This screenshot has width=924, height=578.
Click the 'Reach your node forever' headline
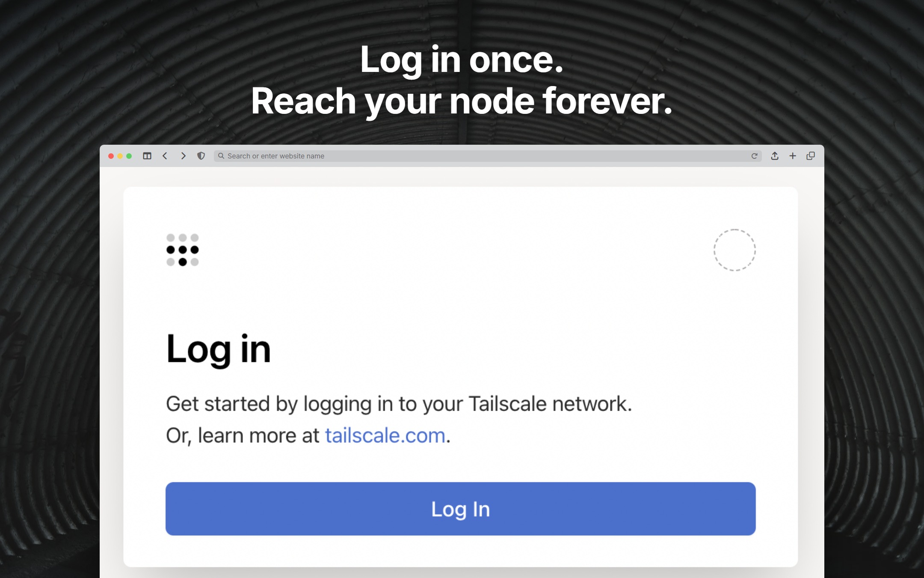[462, 101]
